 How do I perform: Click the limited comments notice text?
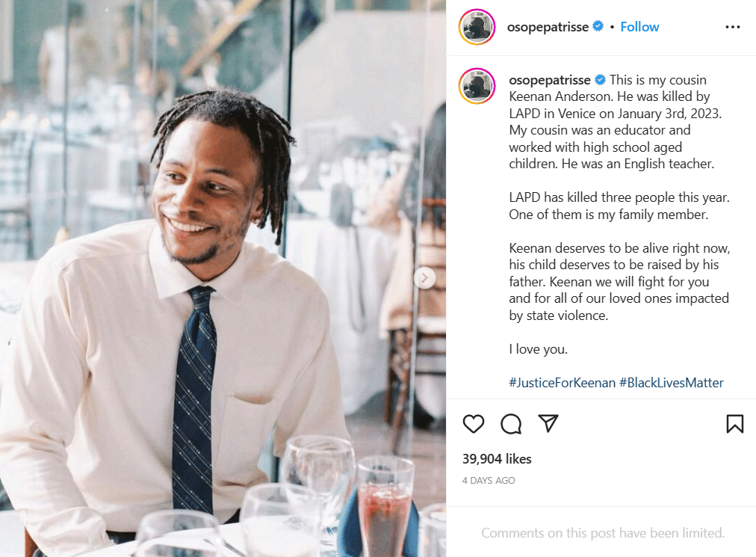pyautogui.click(x=603, y=533)
